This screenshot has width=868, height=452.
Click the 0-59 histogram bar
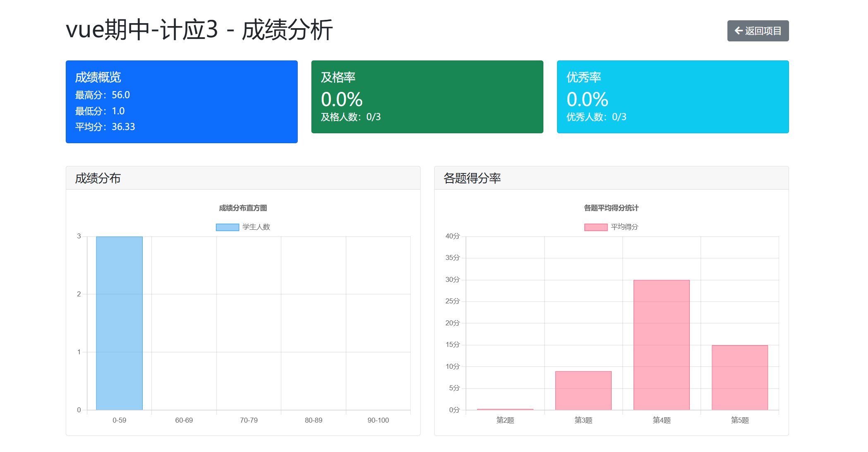[120, 323]
